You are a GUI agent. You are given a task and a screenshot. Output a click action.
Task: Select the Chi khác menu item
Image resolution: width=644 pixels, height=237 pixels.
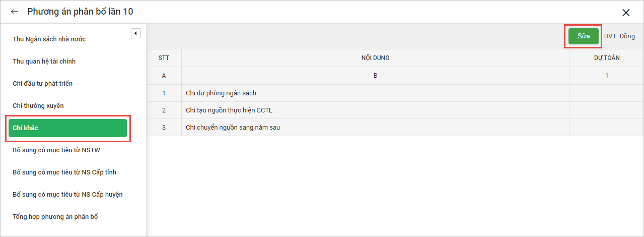point(67,128)
